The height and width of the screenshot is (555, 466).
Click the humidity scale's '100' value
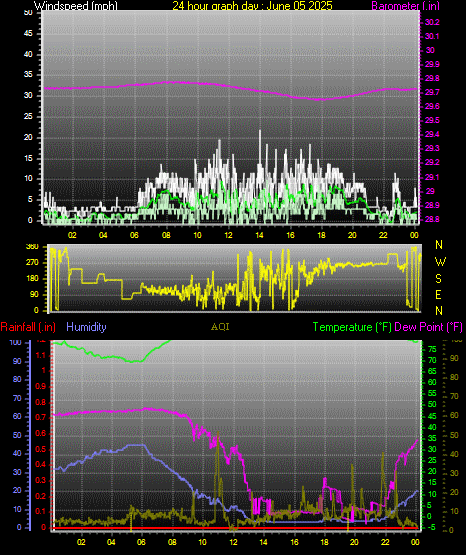(16, 342)
